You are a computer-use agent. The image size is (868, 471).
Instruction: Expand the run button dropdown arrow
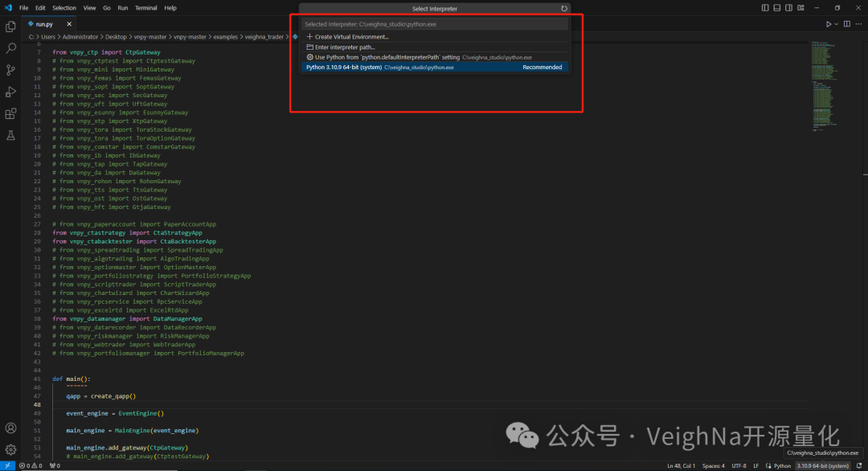point(837,24)
